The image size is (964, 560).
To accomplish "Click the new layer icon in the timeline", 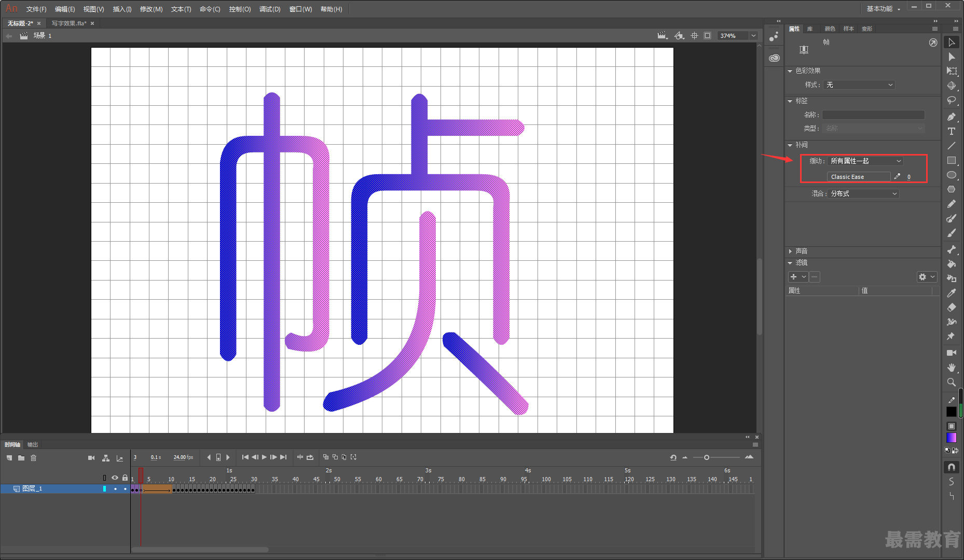I will (9, 458).
